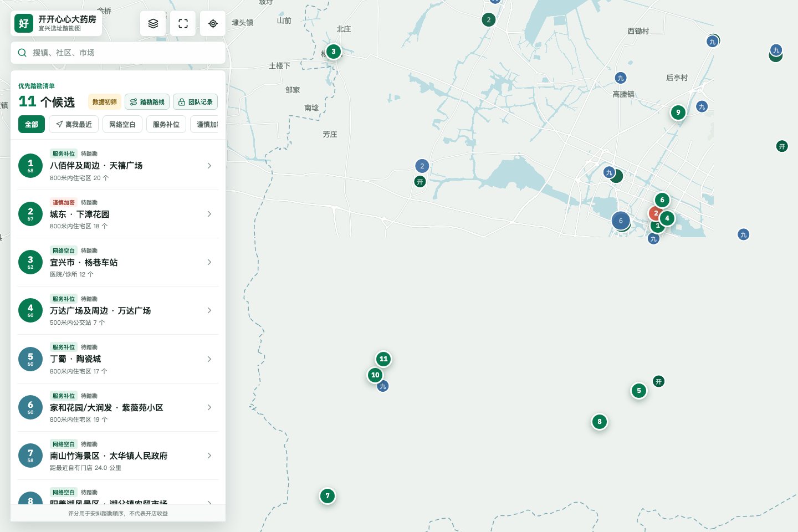Click map marker number 8
Screen dimensions: 798x532
pyautogui.click(x=600, y=422)
